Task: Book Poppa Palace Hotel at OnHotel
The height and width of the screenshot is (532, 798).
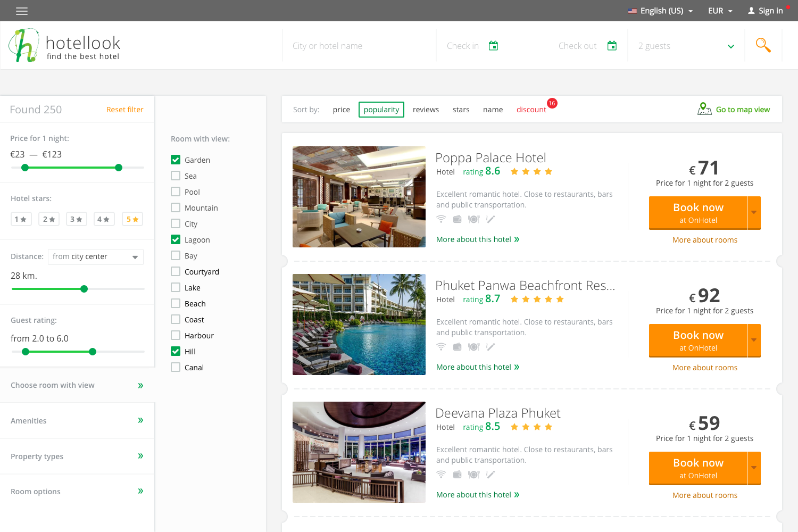Action: (x=698, y=213)
